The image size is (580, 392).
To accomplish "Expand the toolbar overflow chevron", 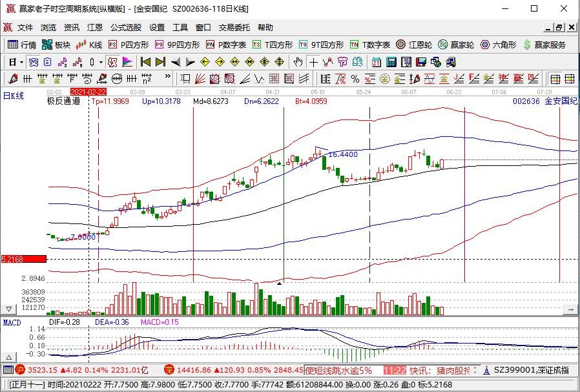I will (x=167, y=76).
